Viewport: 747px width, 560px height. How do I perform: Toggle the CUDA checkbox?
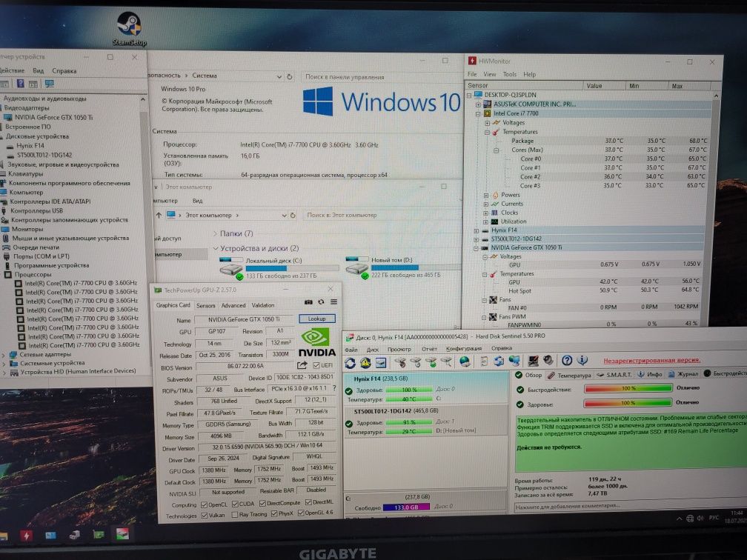(235, 504)
